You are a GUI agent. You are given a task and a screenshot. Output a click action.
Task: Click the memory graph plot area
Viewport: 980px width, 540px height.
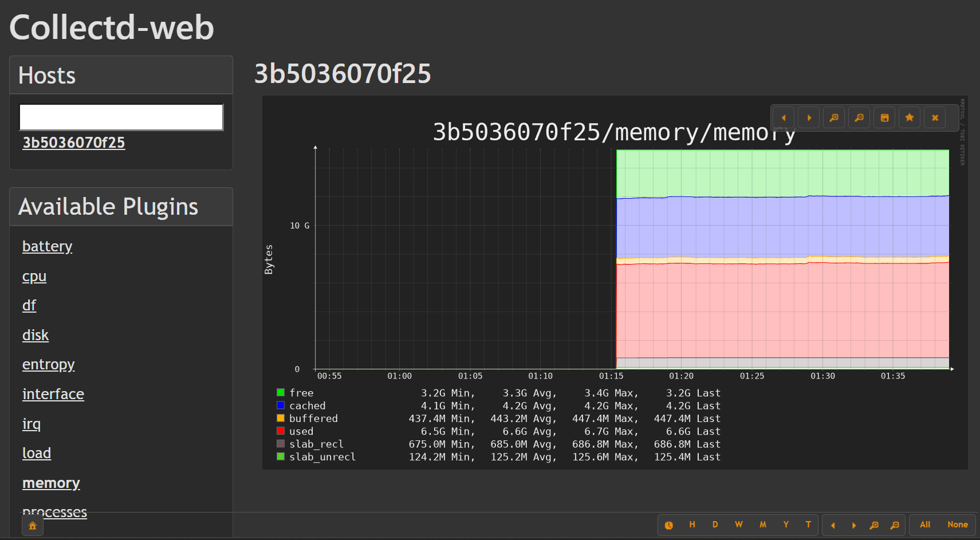(x=632, y=259)
